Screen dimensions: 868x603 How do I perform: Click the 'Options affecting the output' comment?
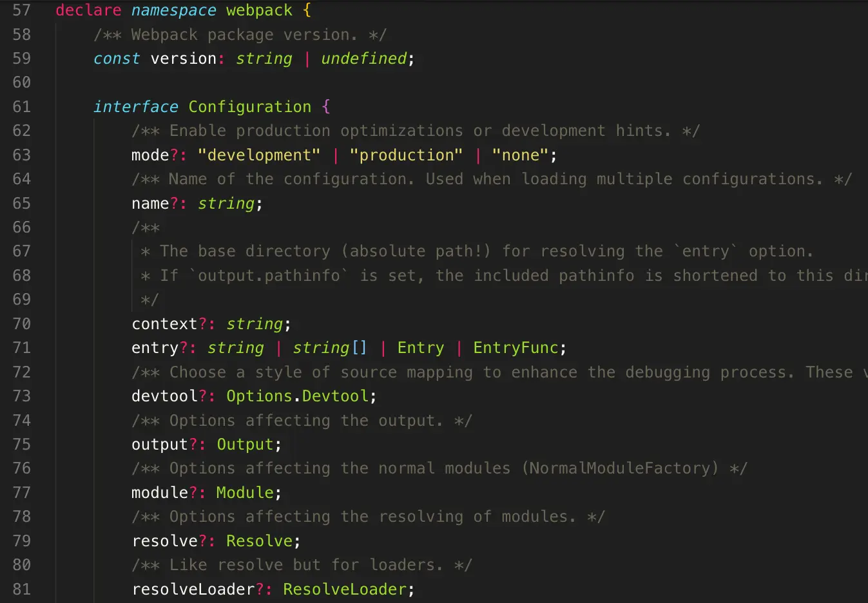[x=302, y=421]
